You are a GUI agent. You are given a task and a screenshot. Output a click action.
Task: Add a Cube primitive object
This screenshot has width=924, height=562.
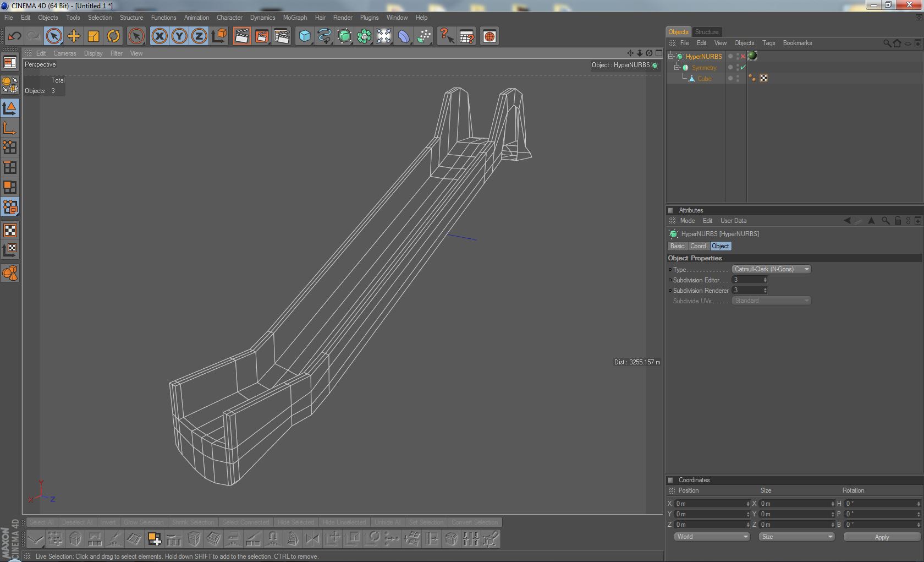(x=304, y=36)
